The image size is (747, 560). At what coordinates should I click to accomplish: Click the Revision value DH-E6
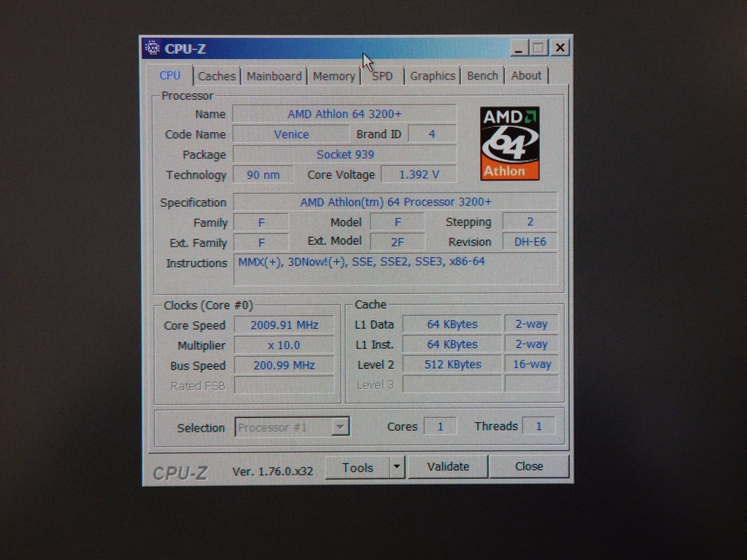point(530,242)
